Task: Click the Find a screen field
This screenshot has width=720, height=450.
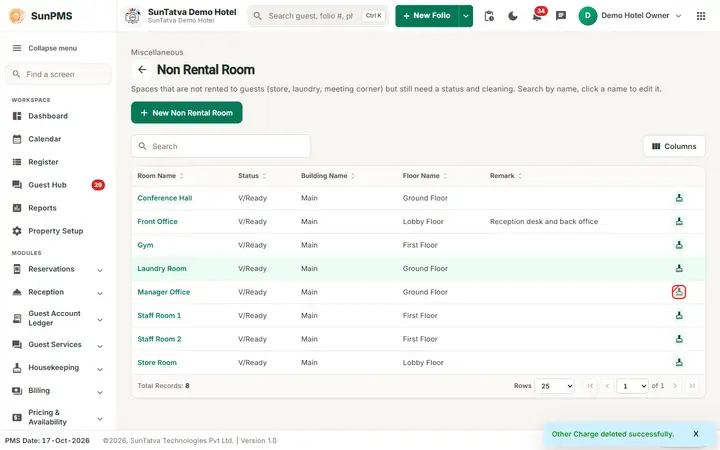Action: [x=58, y=74]
